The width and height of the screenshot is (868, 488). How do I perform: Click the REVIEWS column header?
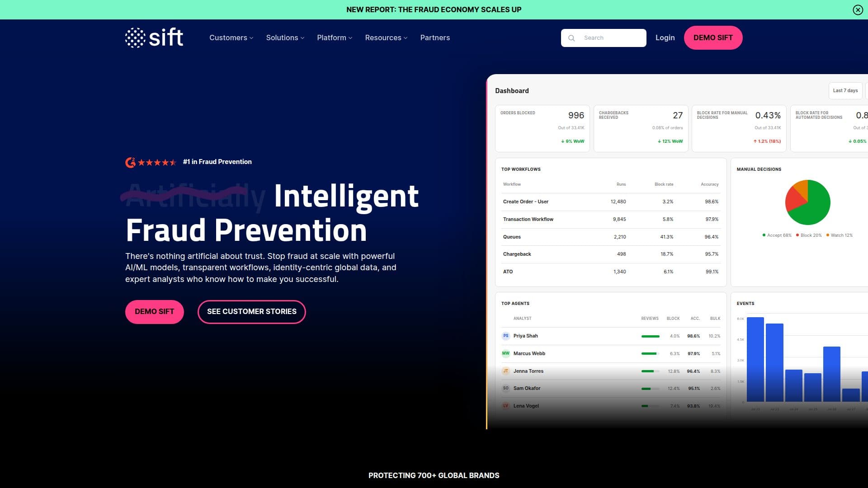(x=650, y=319)
